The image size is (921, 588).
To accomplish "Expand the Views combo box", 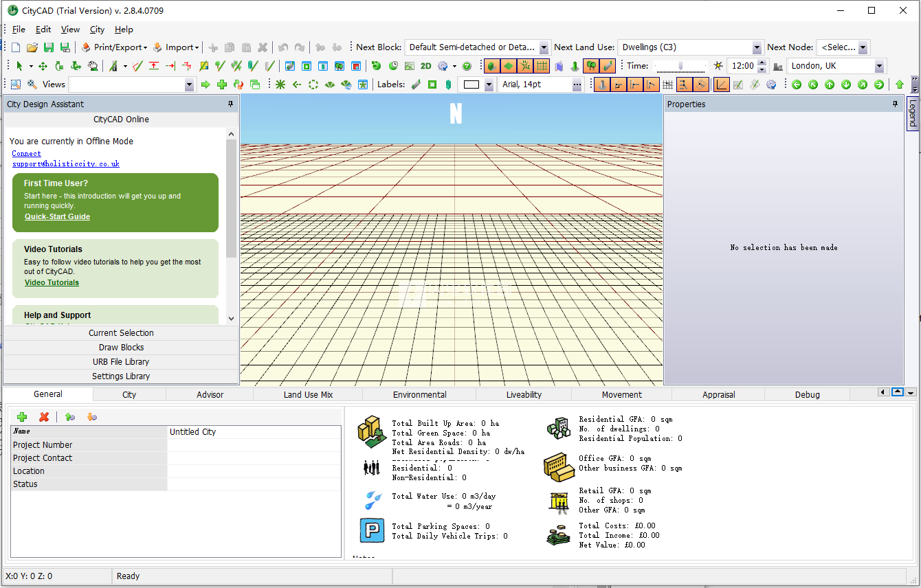I will (190, 84).
